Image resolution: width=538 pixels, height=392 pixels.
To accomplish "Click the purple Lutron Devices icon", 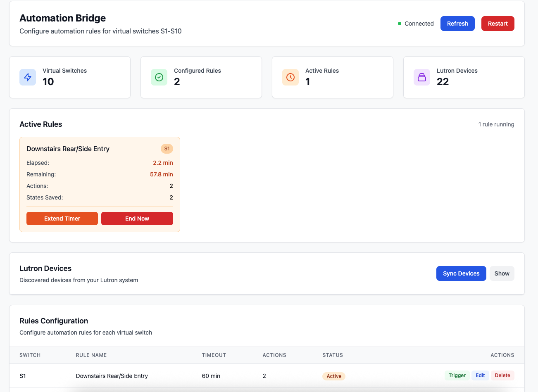I will point(422,77).
